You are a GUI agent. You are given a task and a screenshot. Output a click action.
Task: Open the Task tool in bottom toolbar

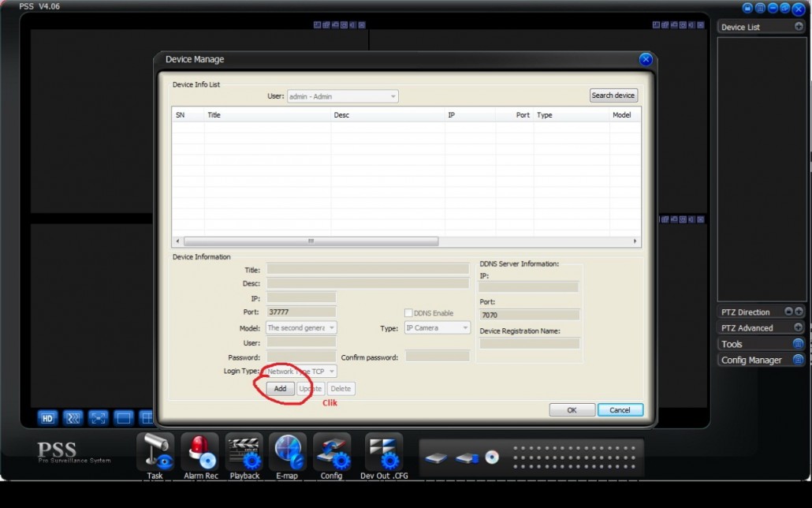coord(155,452)
